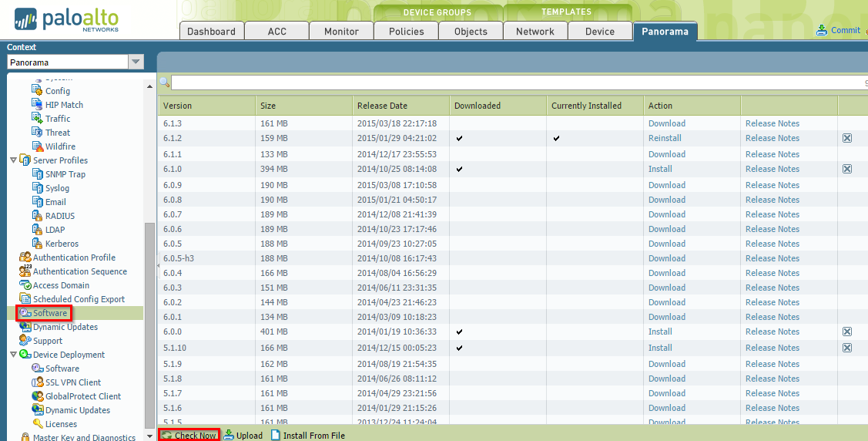868x441 pixels.
Task: Reinstall version 6.1.2
Action: coord(665,138)
